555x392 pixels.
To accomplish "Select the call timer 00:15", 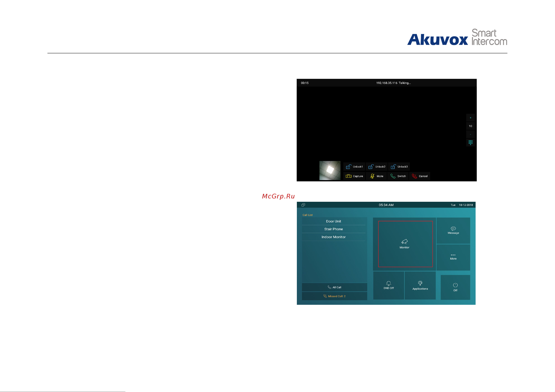I will pyautogui.click(x=305, y=83).
